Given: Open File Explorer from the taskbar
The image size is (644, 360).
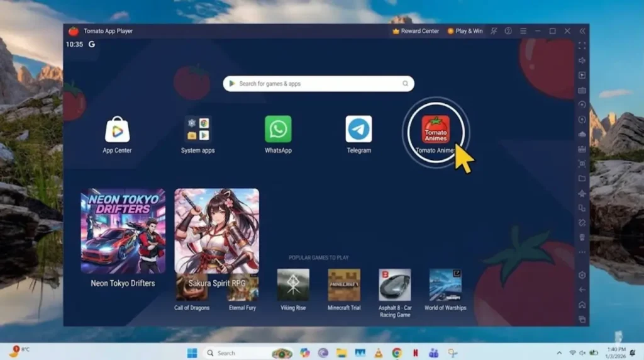Looking at the screenshot, I should 341,353.
